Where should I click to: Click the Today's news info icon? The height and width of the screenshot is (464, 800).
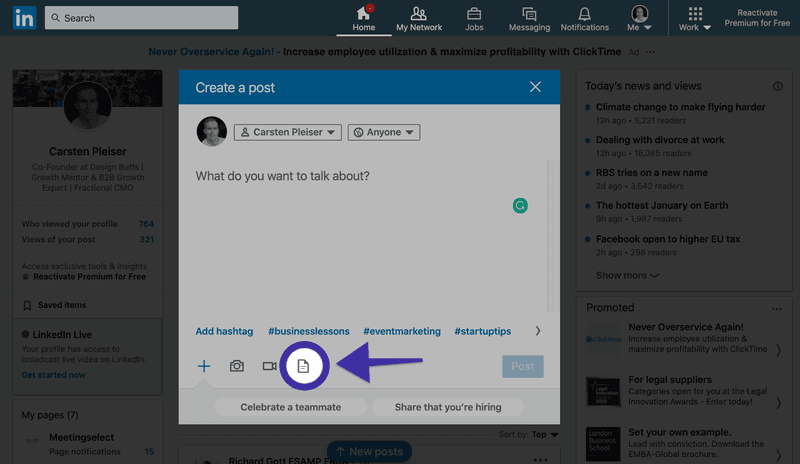point(778,86)
